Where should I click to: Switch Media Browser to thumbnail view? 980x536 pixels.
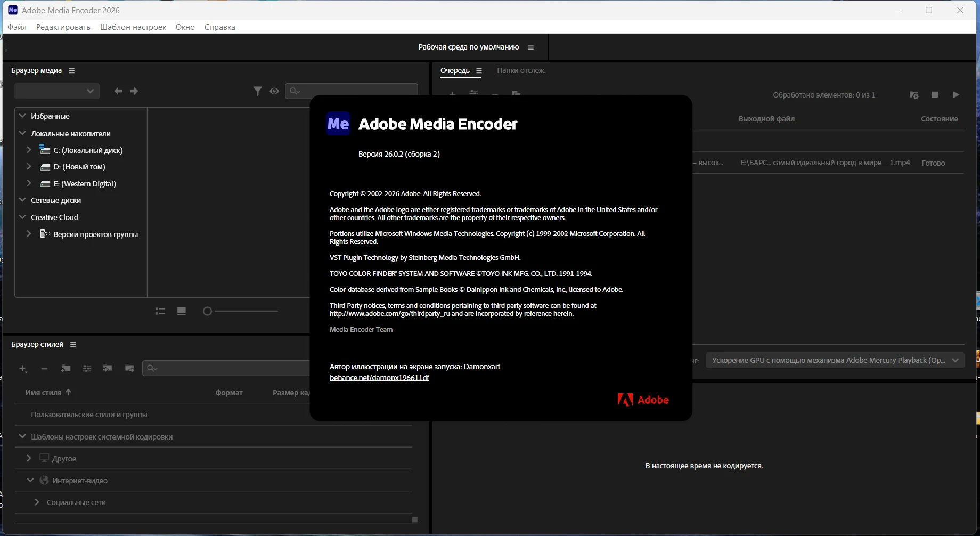point(182,311)
